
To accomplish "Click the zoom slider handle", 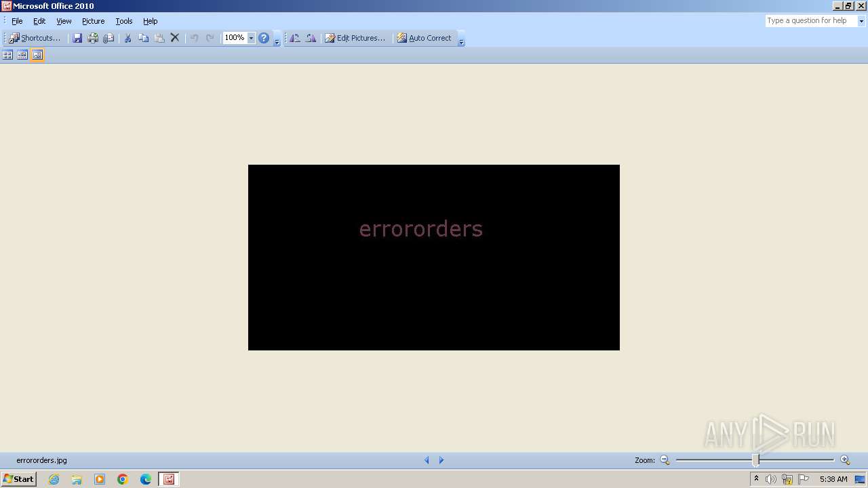I will pos(756,460).
